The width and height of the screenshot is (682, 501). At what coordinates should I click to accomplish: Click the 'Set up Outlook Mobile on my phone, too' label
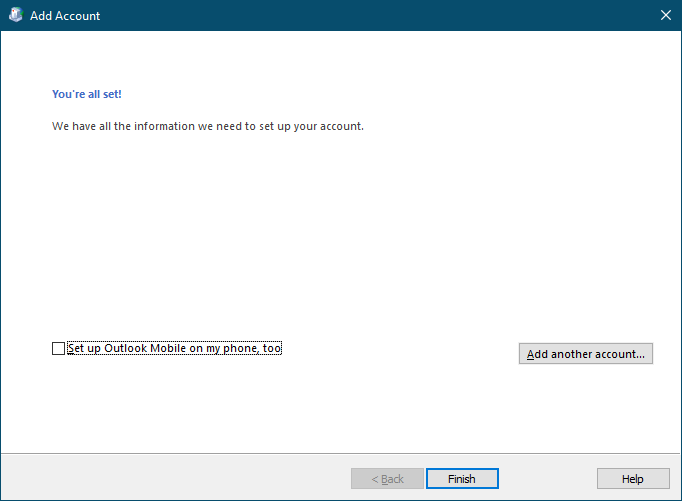point(174,348)
